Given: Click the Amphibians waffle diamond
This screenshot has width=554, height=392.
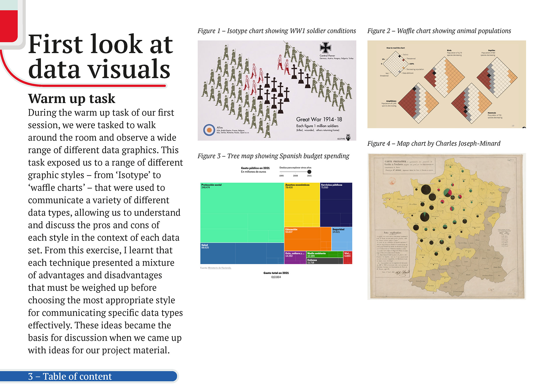Looking at the screenshot, I should point(419,103).
